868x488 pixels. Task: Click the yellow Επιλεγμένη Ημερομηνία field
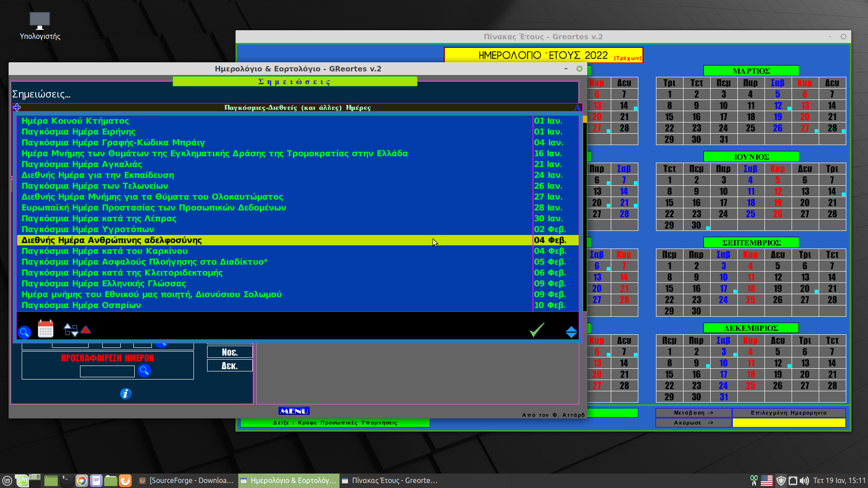[x=788, y=422]
